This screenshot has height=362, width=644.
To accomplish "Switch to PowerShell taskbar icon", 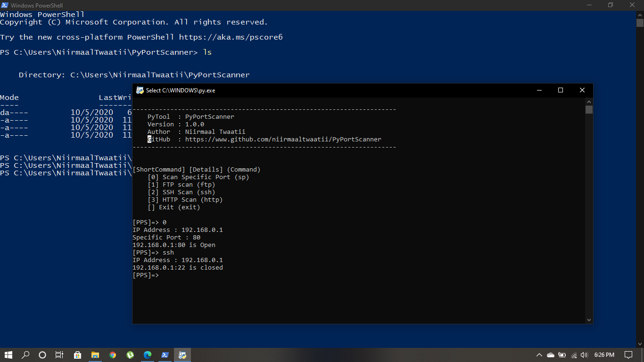I will (x=165, y=355).
